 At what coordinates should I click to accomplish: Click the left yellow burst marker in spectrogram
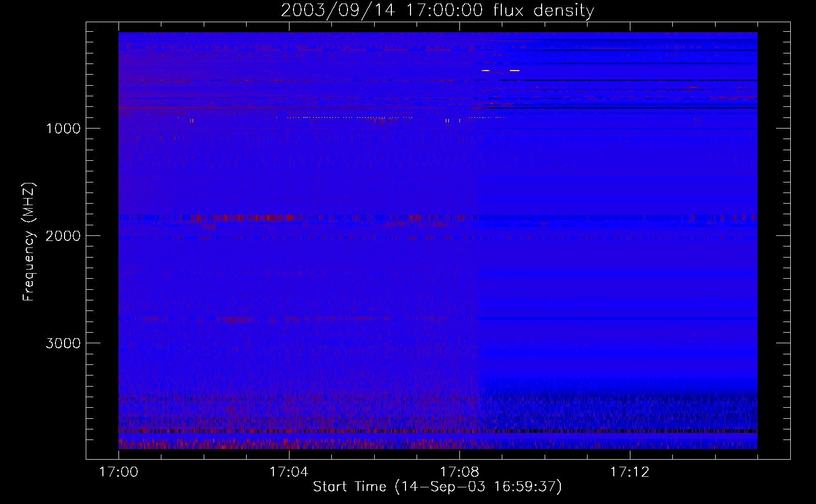click(x=486, y=71)
